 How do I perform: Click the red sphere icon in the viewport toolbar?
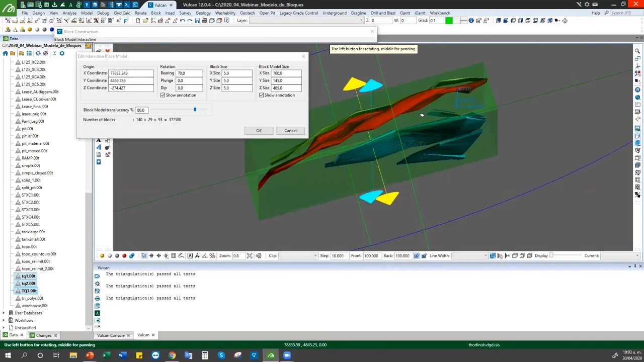(124, 256)
